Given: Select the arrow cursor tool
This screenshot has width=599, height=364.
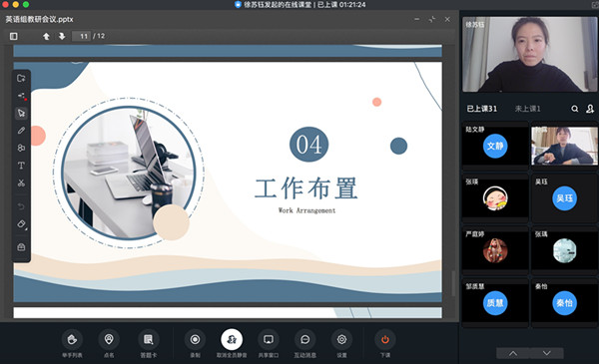Looking at the screenshot, I should click(21, 113).
